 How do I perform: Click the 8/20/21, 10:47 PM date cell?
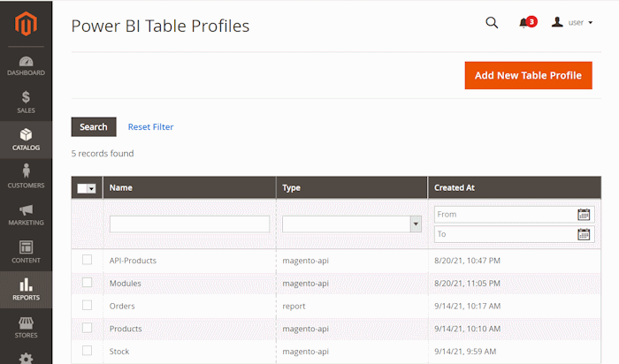pyautogui.click(x=467, y=261)
